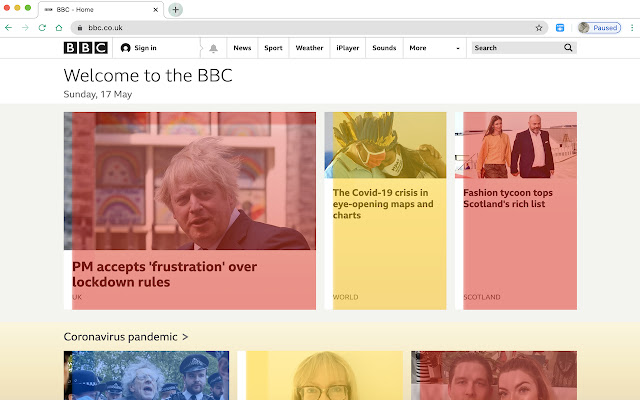This screenshot has width=640, height=400.
Task: Open the Coronavirus pandemic section heading
Action: pyautogui.click(x=126, y=337)
